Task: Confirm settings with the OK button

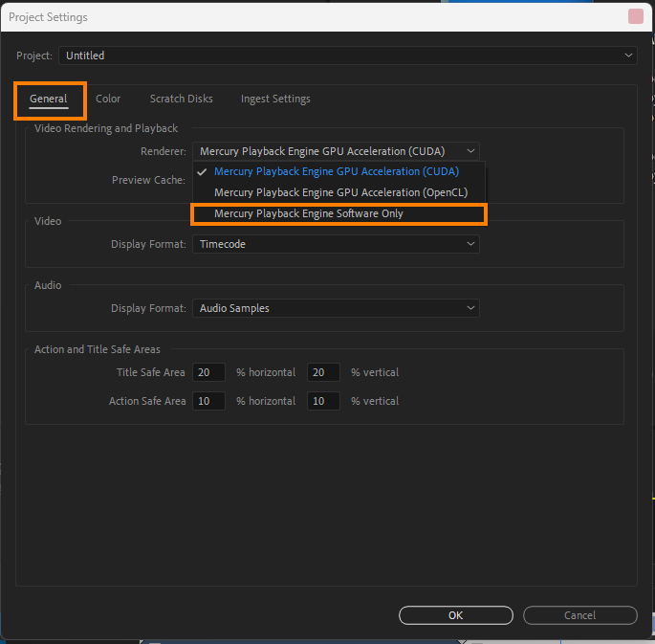Action: pyautogui.click(x=456, y=615)
